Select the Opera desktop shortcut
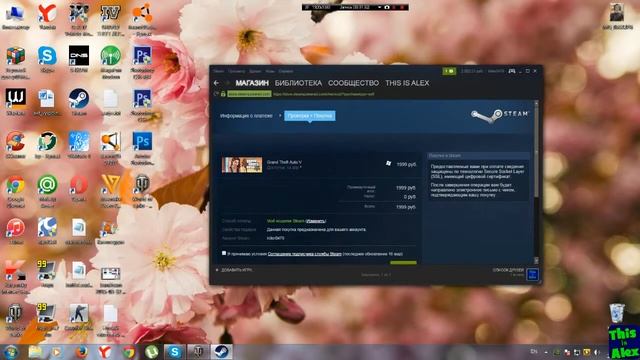The image size is (640, 360). 79,188
